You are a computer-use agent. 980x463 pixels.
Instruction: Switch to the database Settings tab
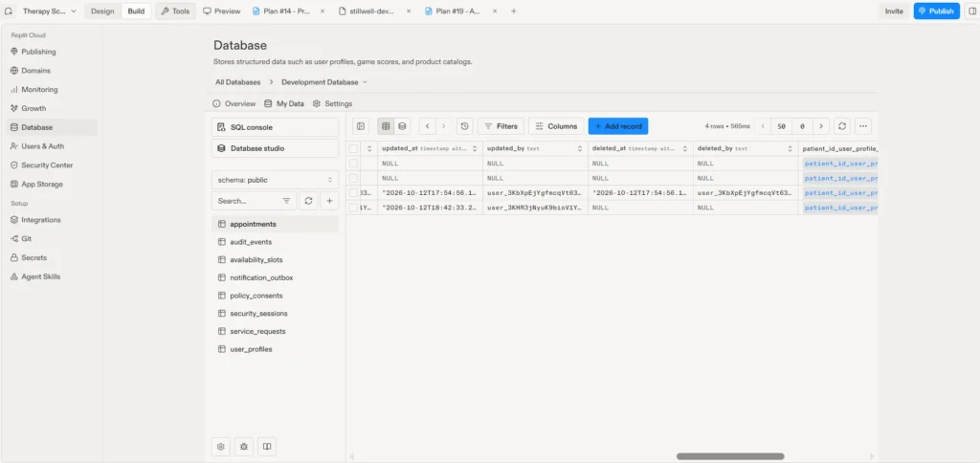pos(332,103)
